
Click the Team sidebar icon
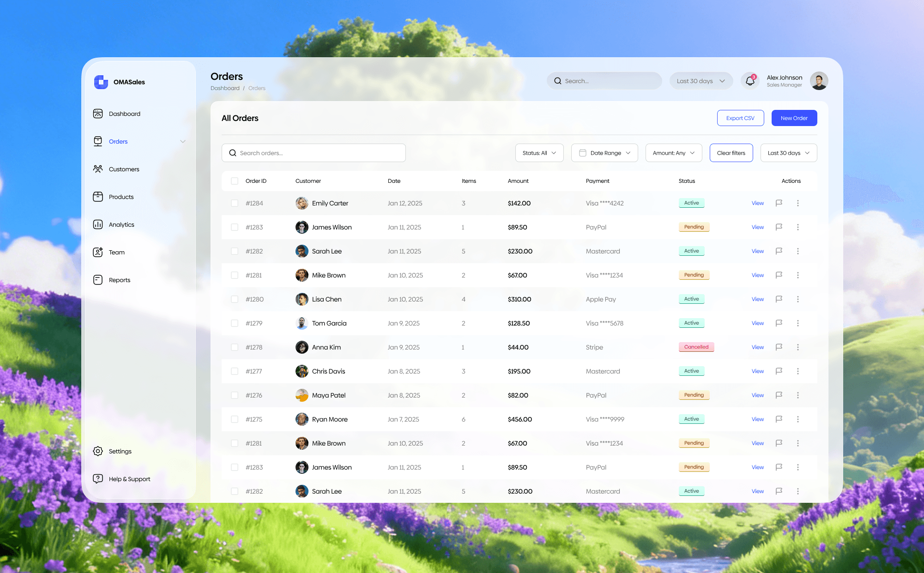tap(98, 252)
